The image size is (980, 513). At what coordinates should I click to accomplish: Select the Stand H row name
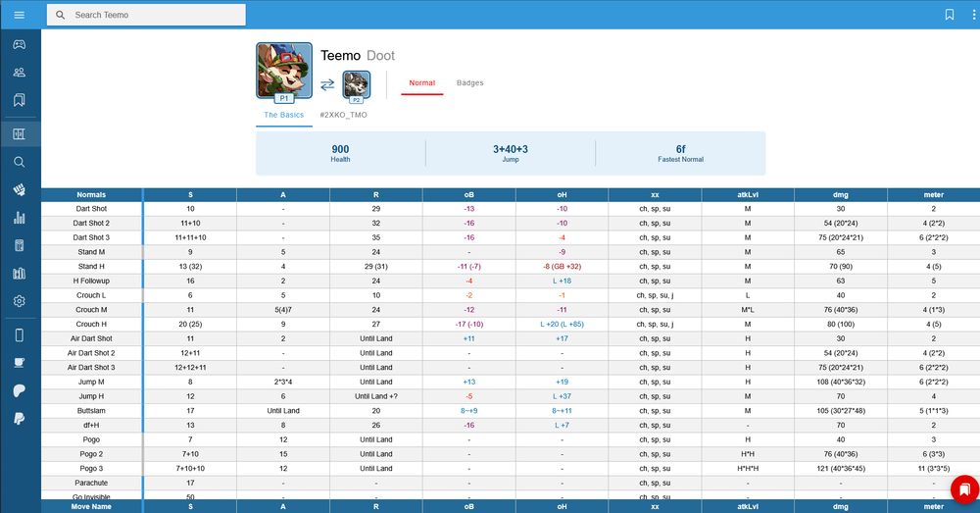(x=91, y=267)
